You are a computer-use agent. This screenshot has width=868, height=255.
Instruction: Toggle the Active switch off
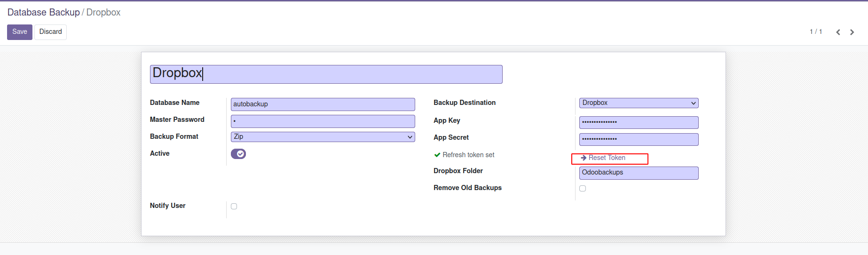pos(238,154)
